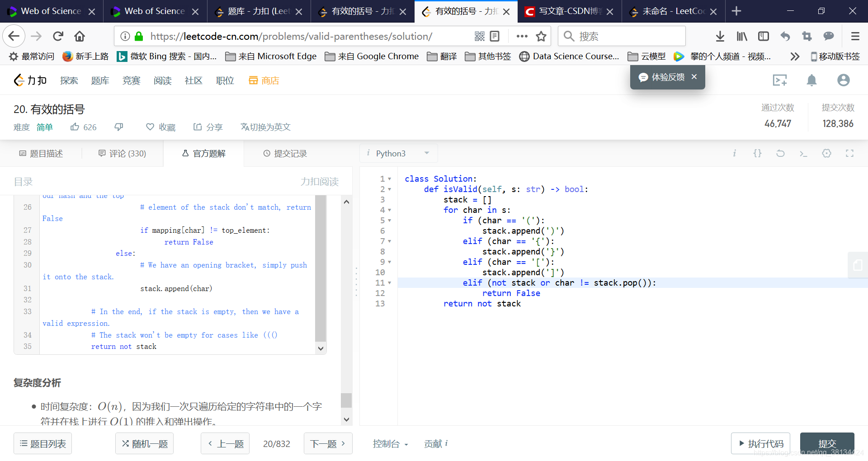Collapse code fold arrow at line 2
The width and height of the screenshot is (868, 461).
point(390,189)
